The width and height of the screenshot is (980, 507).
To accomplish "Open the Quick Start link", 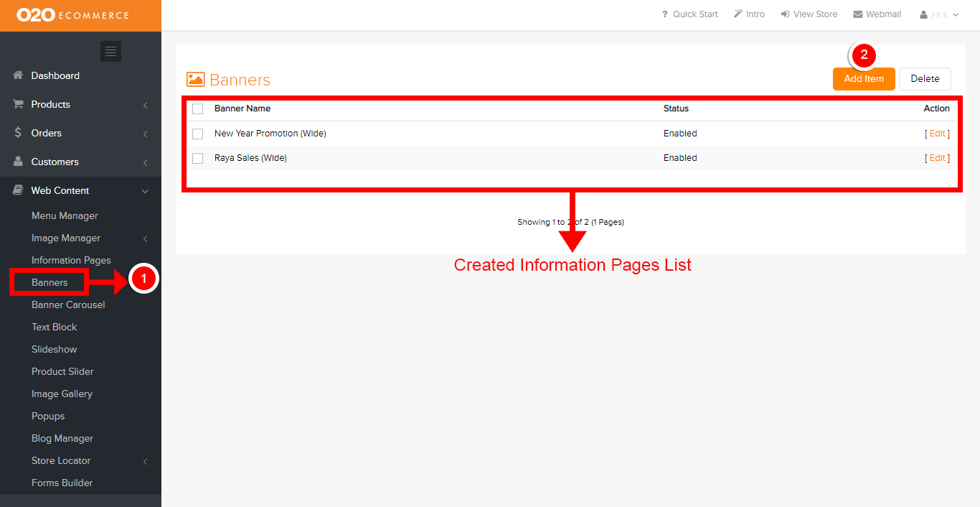I will [695, 14].
